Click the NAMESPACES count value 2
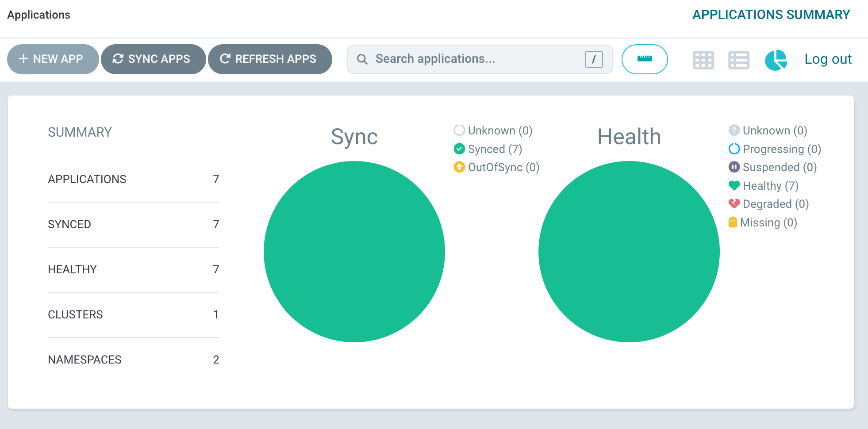 pyautogui.click(x=216, y=360)
